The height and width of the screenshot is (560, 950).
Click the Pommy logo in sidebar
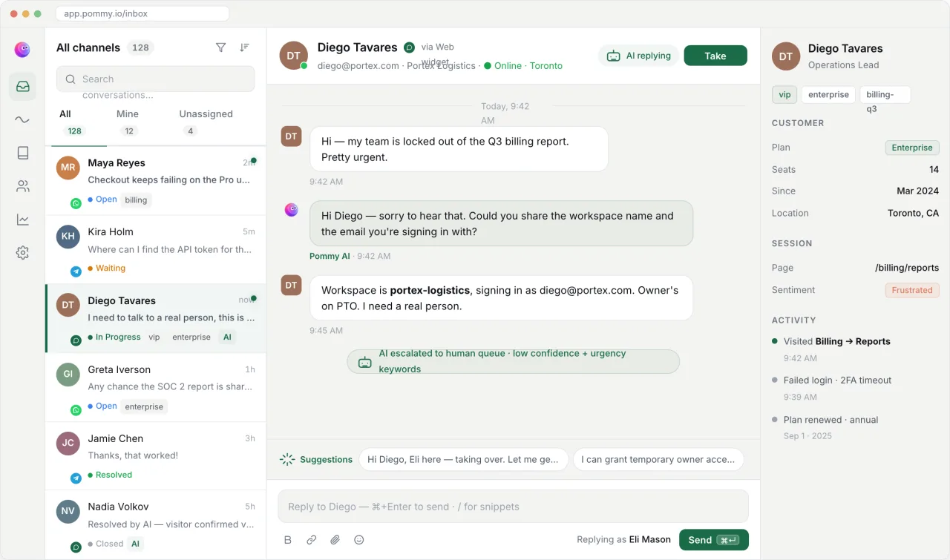click(22, 50)
